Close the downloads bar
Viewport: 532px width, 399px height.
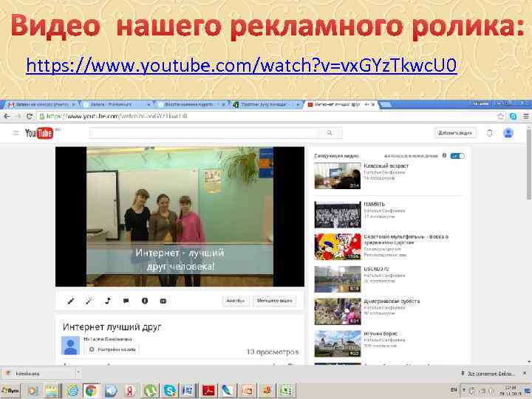tap(525, 373)
